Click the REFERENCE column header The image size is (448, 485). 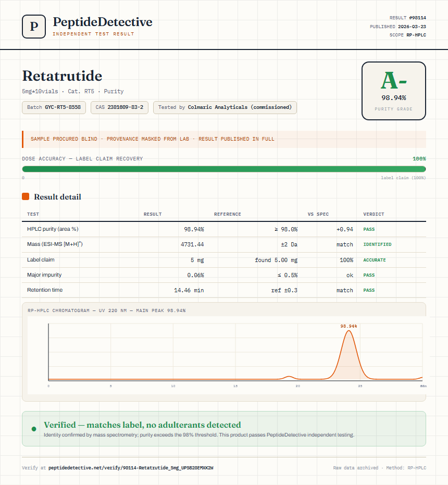click(228, 214)
